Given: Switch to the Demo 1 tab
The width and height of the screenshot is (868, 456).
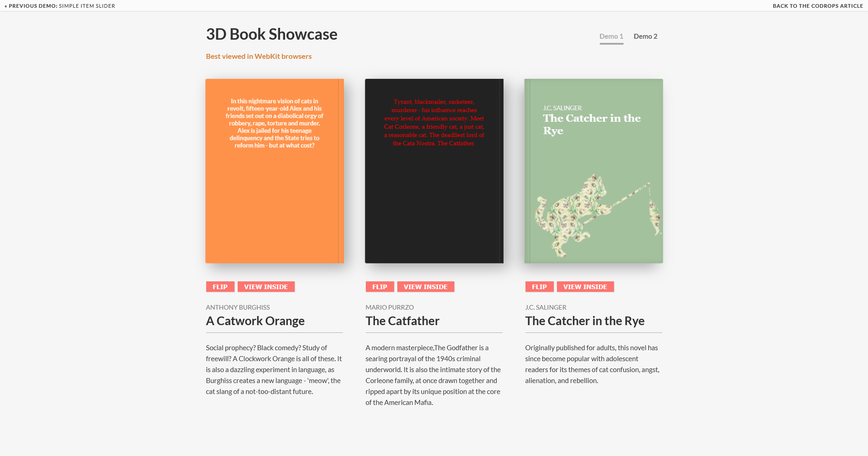Looking at the screenshot, I should pyautogui.click(x=611, y=36).
